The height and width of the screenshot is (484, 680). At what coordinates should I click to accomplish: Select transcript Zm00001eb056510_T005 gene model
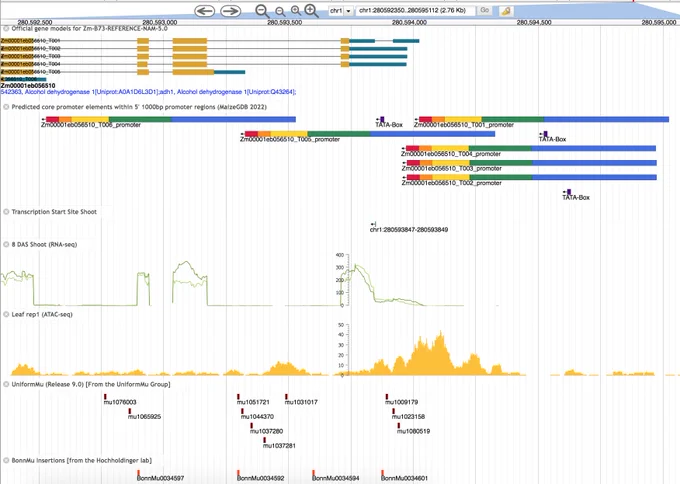click(123, 72)
